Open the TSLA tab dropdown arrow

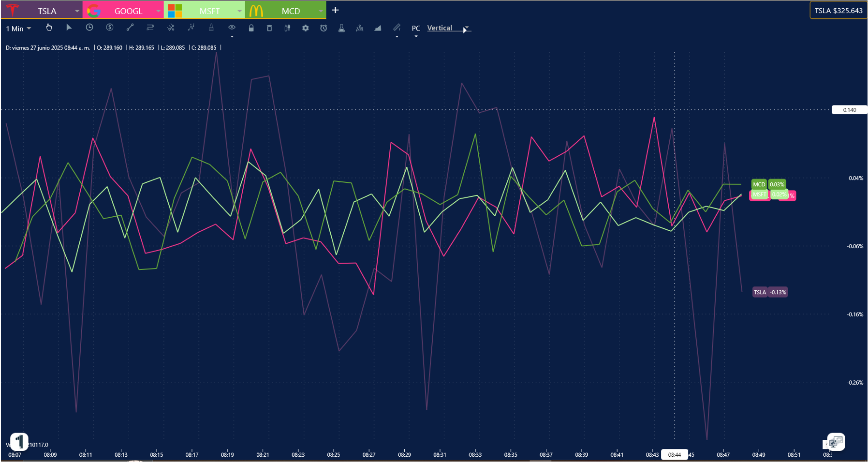(x=77, y=11)
